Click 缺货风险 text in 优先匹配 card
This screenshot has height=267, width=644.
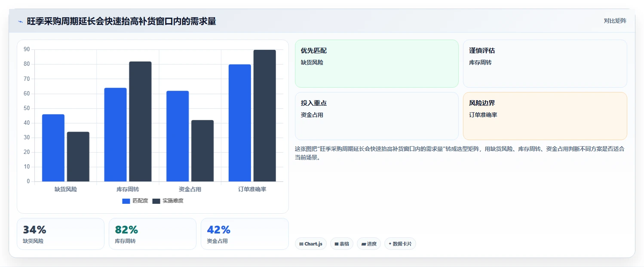pyautogui.click(x=312, y=62)
